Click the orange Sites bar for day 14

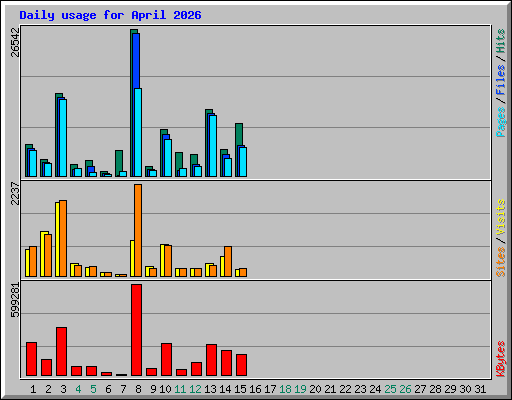pos(228,262)
